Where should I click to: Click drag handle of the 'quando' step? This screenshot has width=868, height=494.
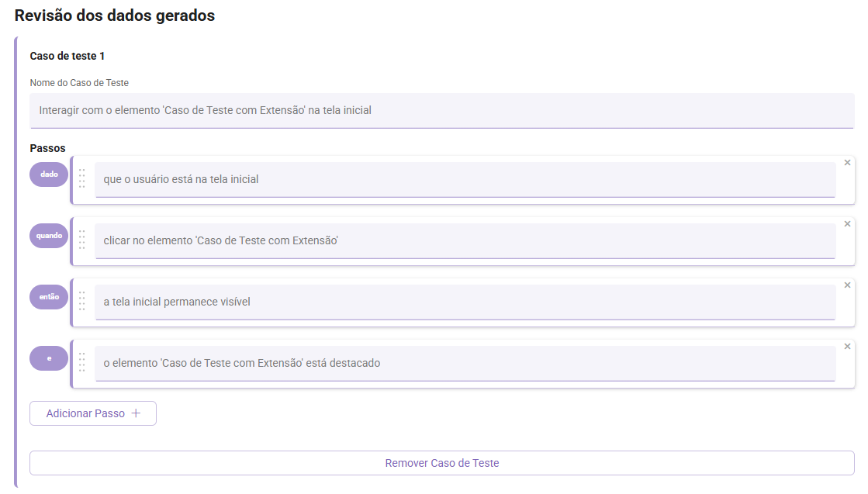point(82,240)
